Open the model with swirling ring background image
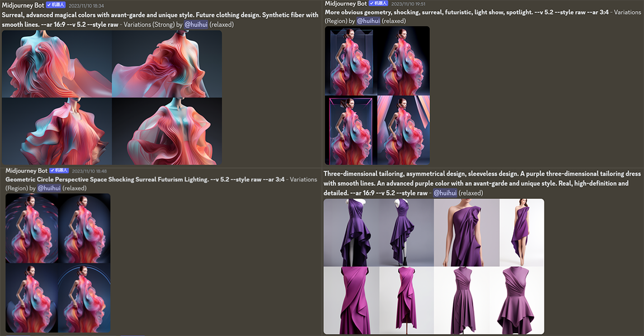The width and height of the screenshot is (644, 336). pos(32,228)
